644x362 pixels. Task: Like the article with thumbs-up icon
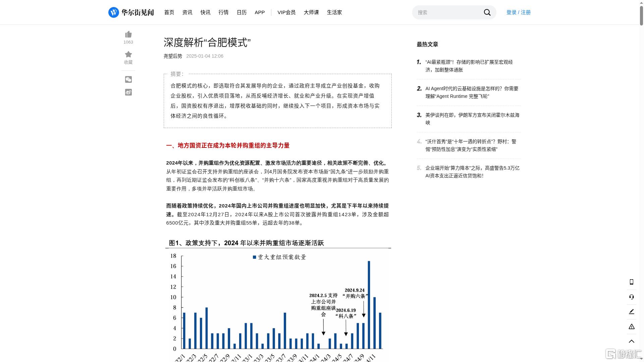click(x=128, y=35)
